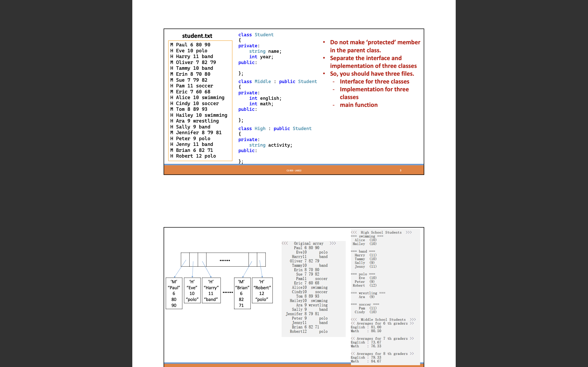The height and width of the screenshot is (367, 588).
Task: Click the CS 003 - LAB22 footer
Action: [294, 170]
